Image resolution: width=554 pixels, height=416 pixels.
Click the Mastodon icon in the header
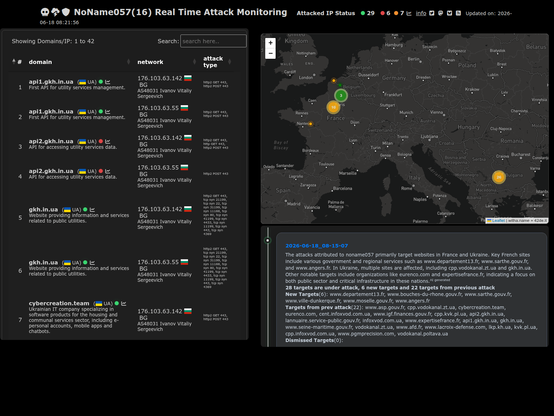tap(440, 13)
